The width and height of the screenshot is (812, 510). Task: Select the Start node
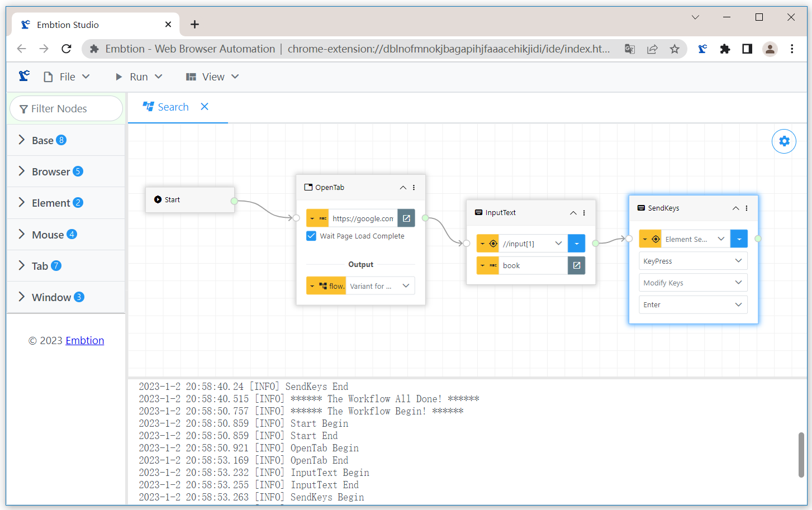coord(190,199)
